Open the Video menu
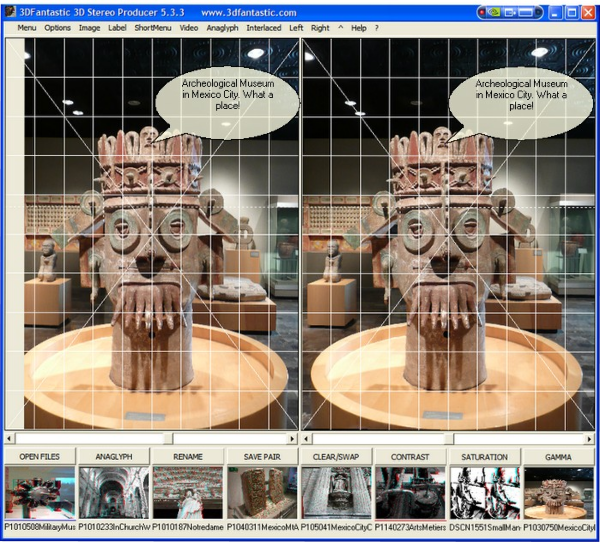 (x=189, y=28)
